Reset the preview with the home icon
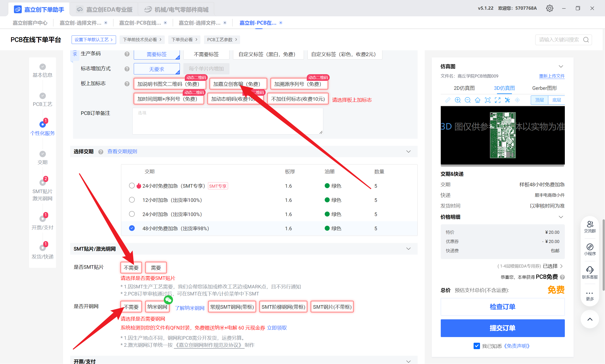The width and height of the screenshot is (605, 364). pos(477,100)
